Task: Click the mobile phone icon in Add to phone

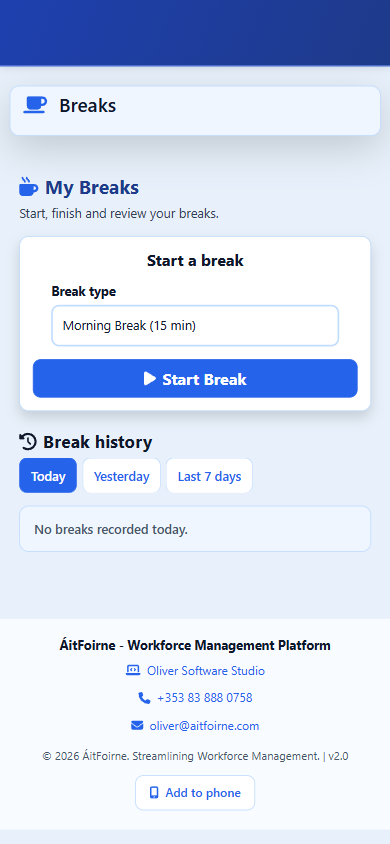Action: (154, 792)
